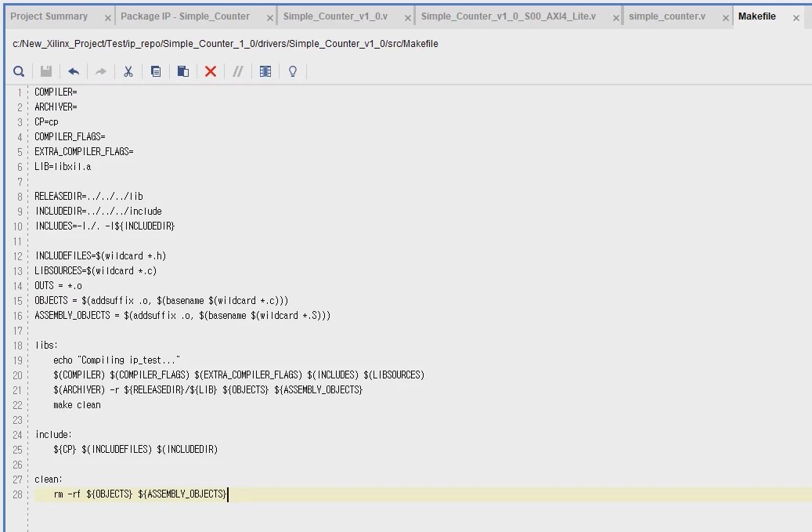Click the clean: target line
Viewport: 812px width, 532px height.
click(x=49, y=480)
